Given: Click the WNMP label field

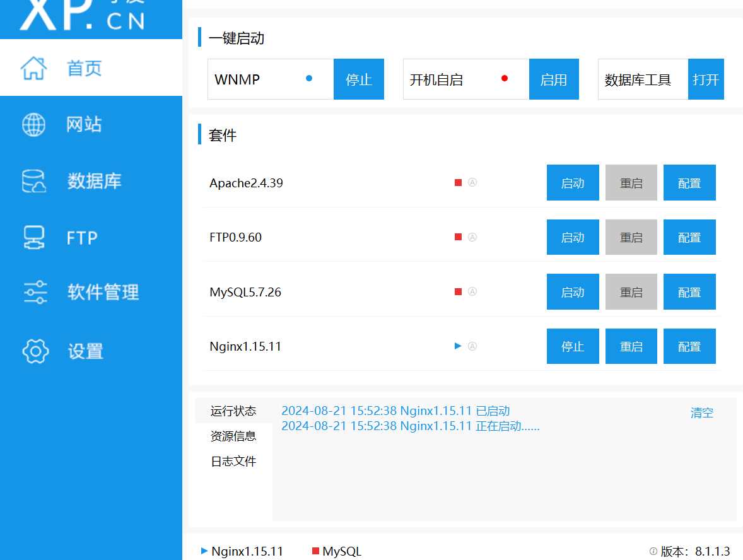Looking at the screenshot, I should [271, 79].
